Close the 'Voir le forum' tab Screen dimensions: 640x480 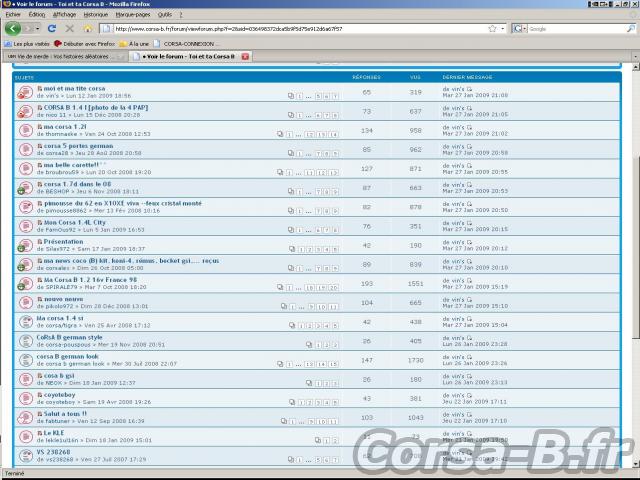click(x=245, y=56)
